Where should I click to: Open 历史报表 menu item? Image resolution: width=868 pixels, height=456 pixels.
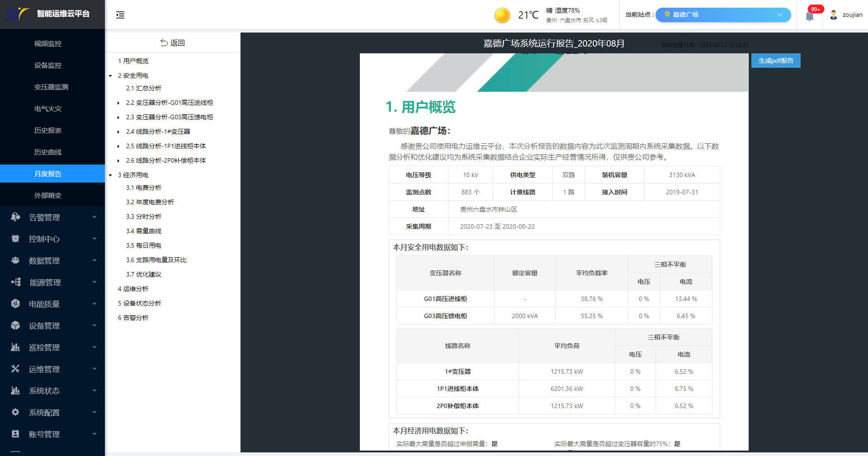coord(52,130)
